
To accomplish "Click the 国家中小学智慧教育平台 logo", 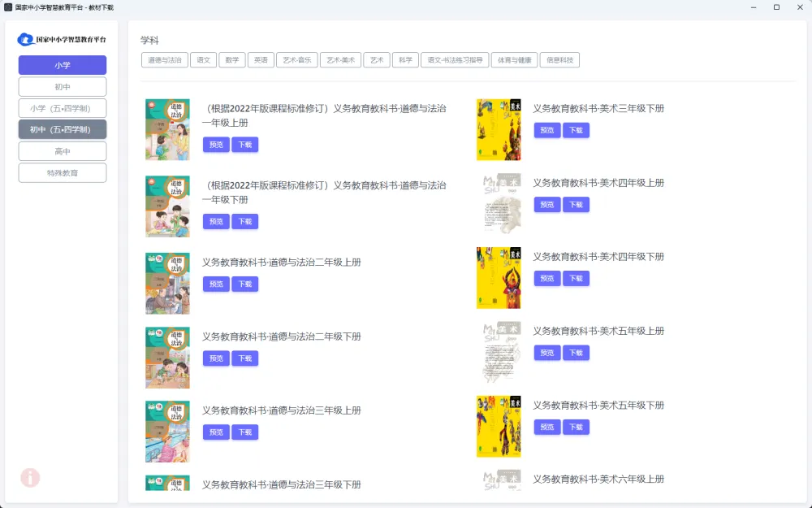I will click(x=62, y=38).
